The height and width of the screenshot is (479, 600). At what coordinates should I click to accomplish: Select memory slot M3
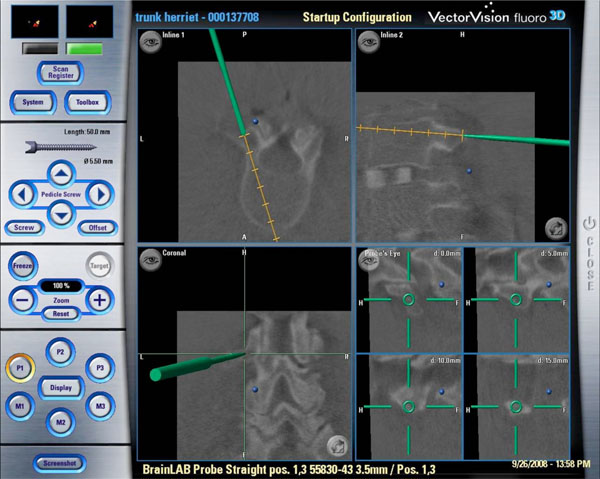coord(100,406)
